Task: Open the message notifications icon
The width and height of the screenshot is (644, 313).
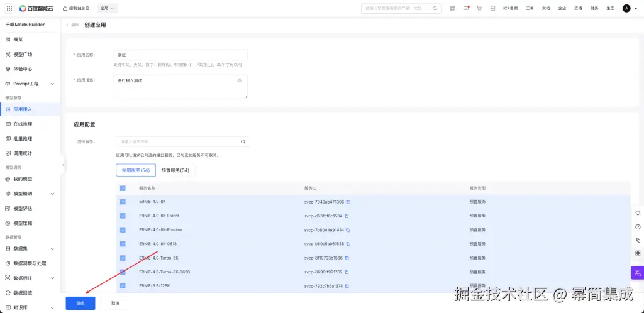Action: tap(466, 8)
